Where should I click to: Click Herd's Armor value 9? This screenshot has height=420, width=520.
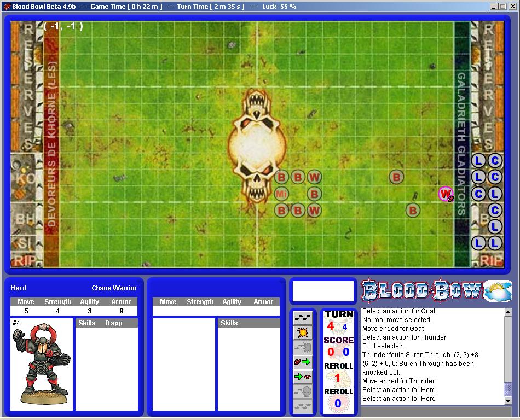coord(122,311)
